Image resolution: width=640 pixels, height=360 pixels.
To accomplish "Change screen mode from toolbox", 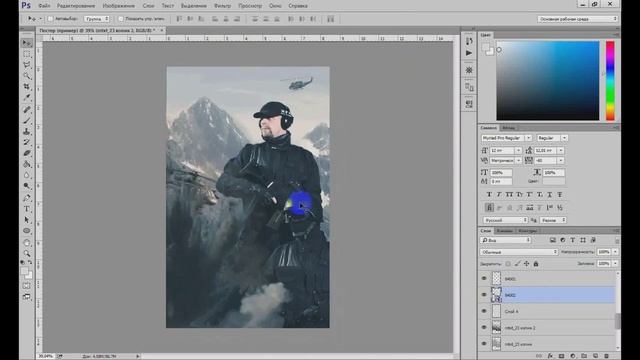I will point(27,297).
